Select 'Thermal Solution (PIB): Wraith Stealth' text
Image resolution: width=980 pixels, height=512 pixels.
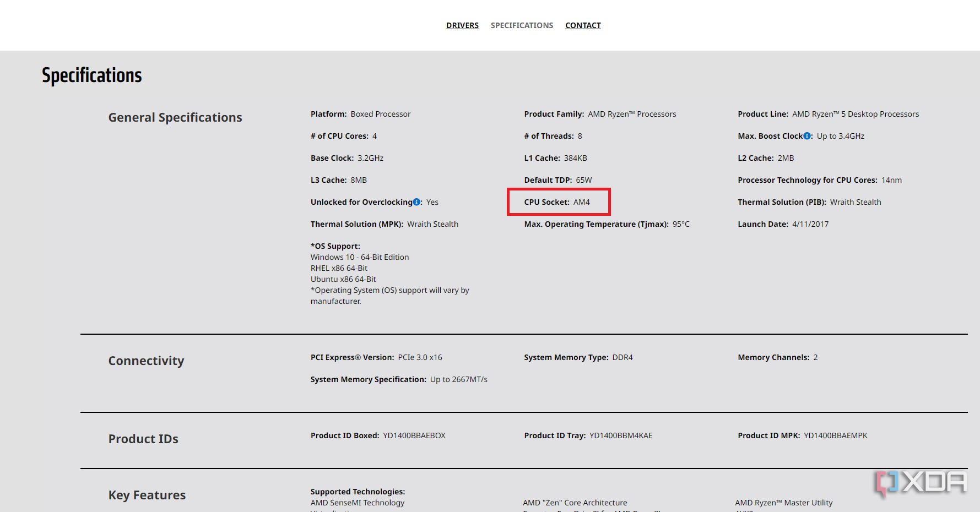coord(809,202)
